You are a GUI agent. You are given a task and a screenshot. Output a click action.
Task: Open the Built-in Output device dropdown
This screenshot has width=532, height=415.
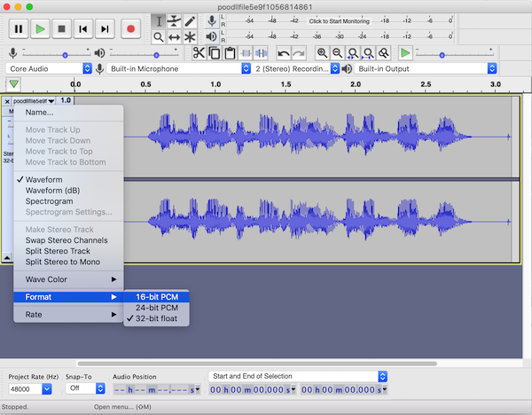coord(426,68)
